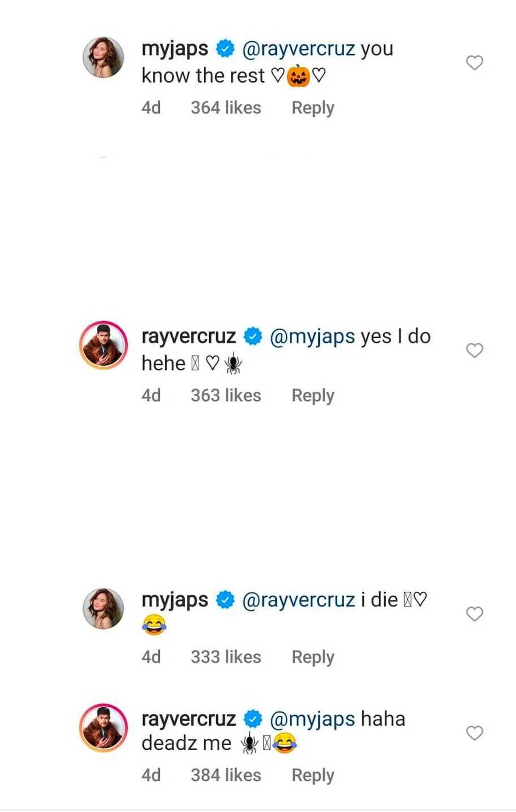Reply to the 'you know the rest' comment

[x=313, y=108]
